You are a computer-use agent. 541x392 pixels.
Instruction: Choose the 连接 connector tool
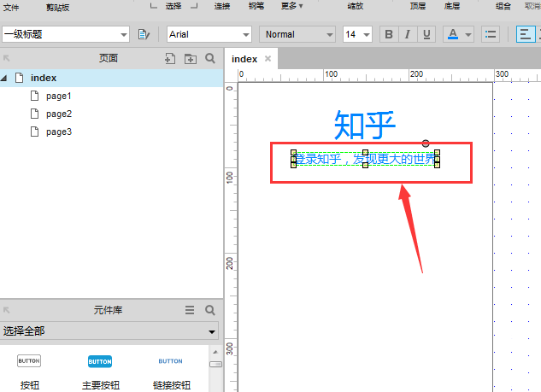click(x=222, y=6)
